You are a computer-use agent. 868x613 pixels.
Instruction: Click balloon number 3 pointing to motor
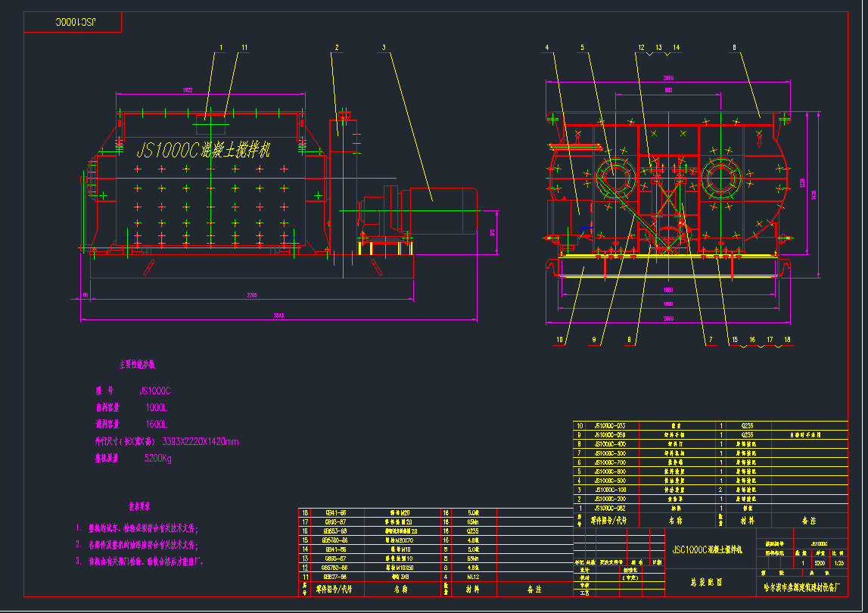pos(384,45)
